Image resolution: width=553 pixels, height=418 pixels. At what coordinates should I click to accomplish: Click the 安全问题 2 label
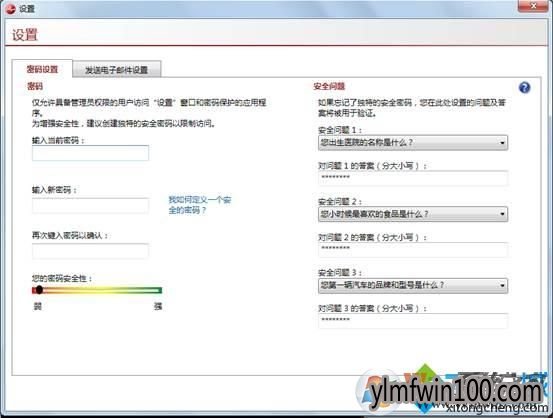pyautogui.click(x=340, y=201)
